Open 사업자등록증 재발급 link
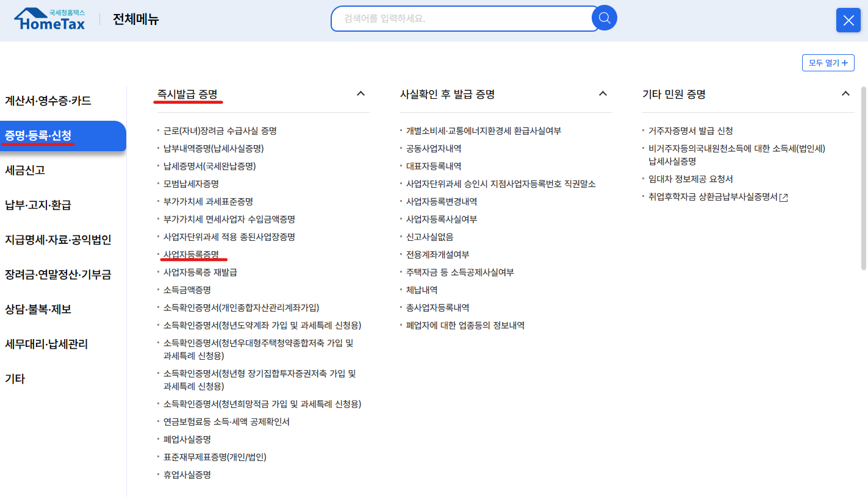The image size is (868, 497). click(x=200, y=273)
